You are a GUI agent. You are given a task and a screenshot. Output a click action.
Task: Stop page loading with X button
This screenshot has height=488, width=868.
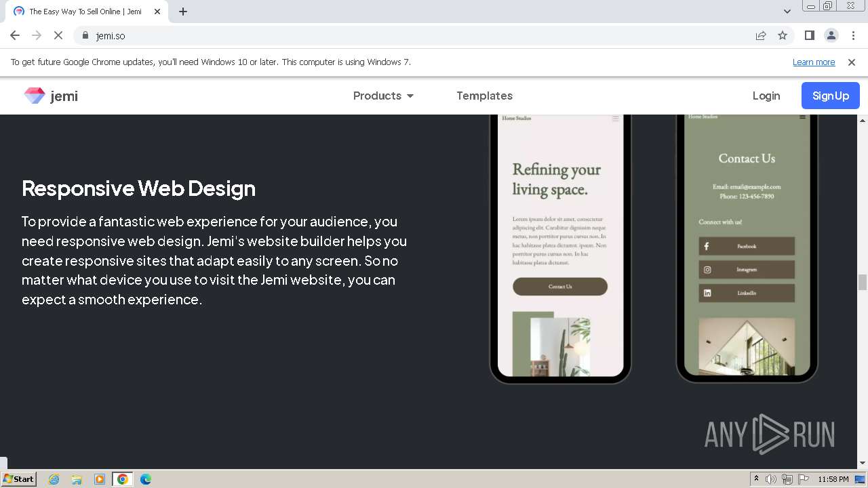click(58, 35)
